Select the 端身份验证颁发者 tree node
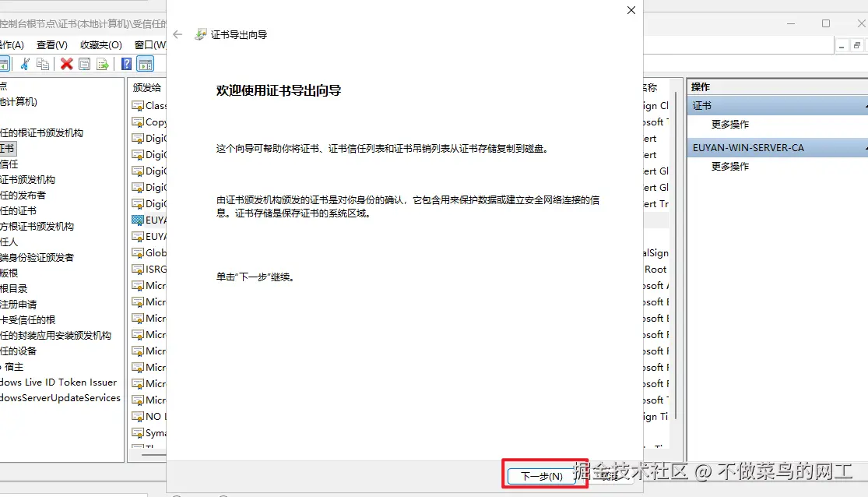868x497 pixels. pyautogui.click(x=37, y=257)
